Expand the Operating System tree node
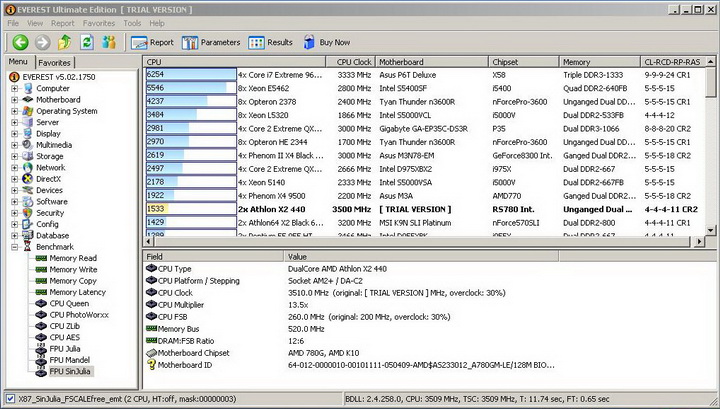The width and height of the screenshot is (720, 409). coord(14,111)
